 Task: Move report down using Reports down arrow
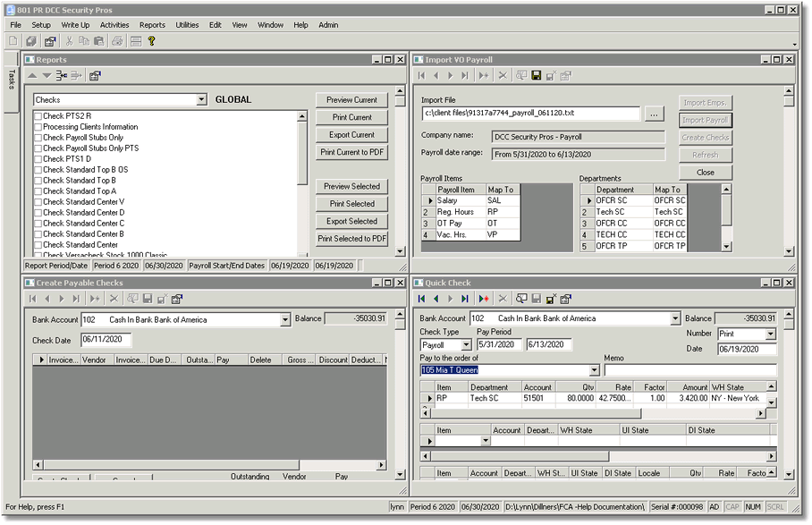[47, 76]
